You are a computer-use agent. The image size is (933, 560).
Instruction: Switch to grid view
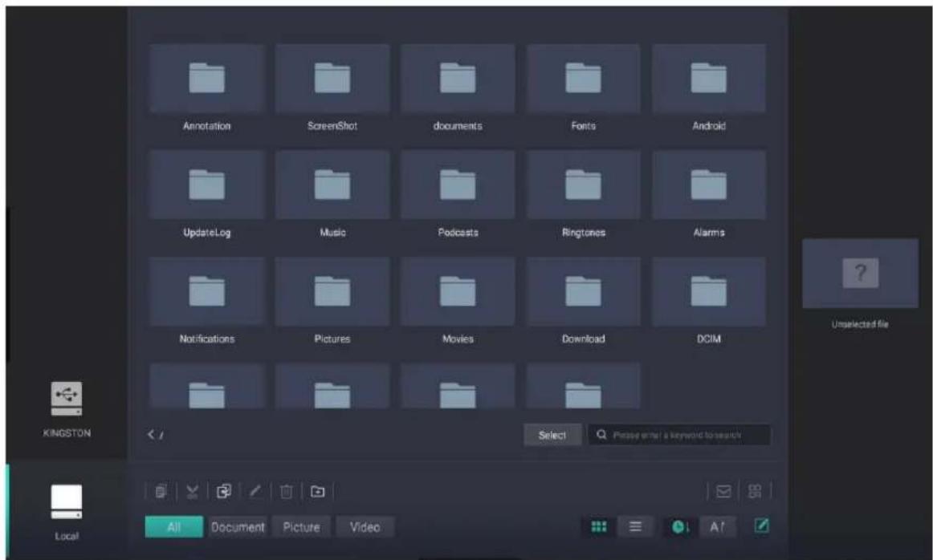point(599,527)
